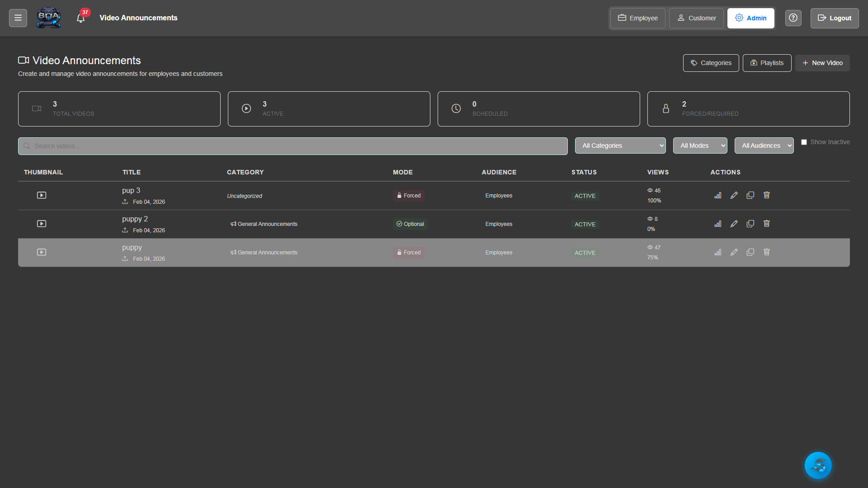The width and height of the screenshot is (868, 488).
Task: Click the New Video button
Action: [x=822, y=63]
